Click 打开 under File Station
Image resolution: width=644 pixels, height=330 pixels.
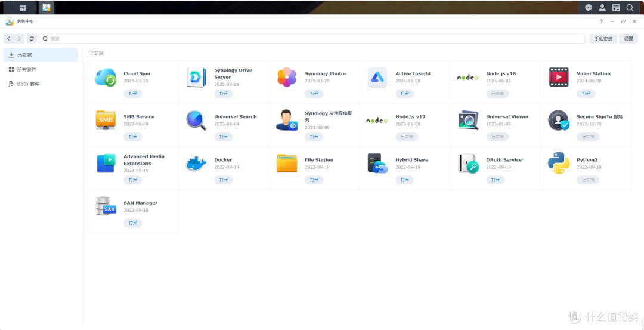(x=314, y=180)
